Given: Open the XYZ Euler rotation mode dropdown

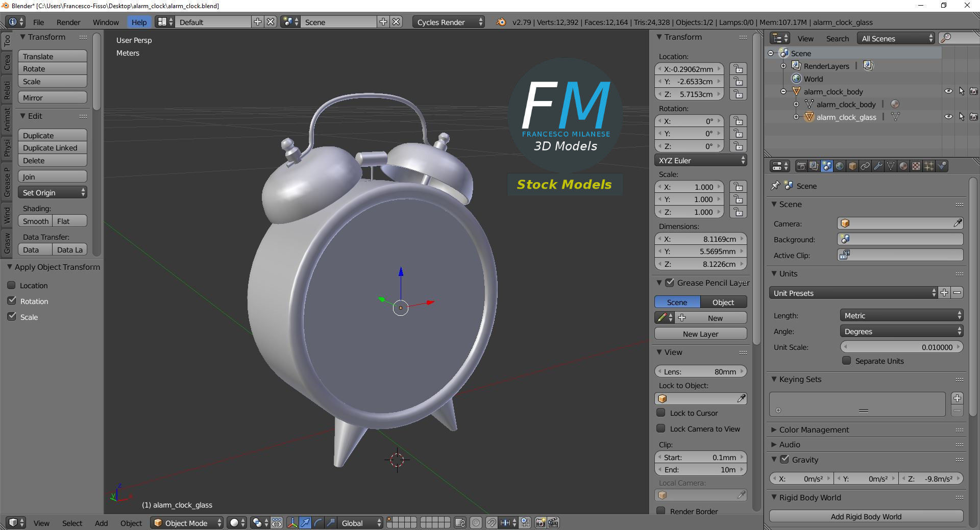Looking at the screenshot, I should click(x=701, y=160).
